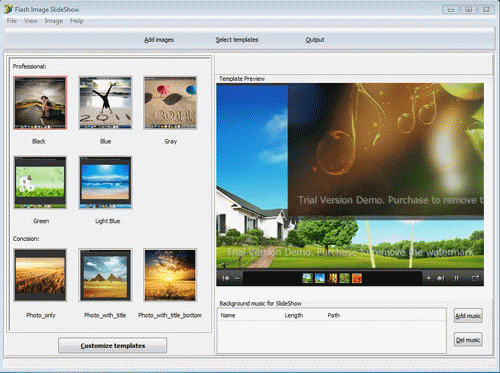Choose the Light Blue professional template
Viewport: 500px width, 373px height.
[105, 182]
